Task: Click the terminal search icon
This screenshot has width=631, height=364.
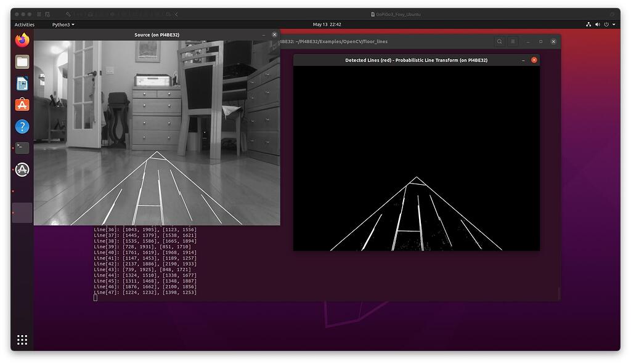Action: 500,41
